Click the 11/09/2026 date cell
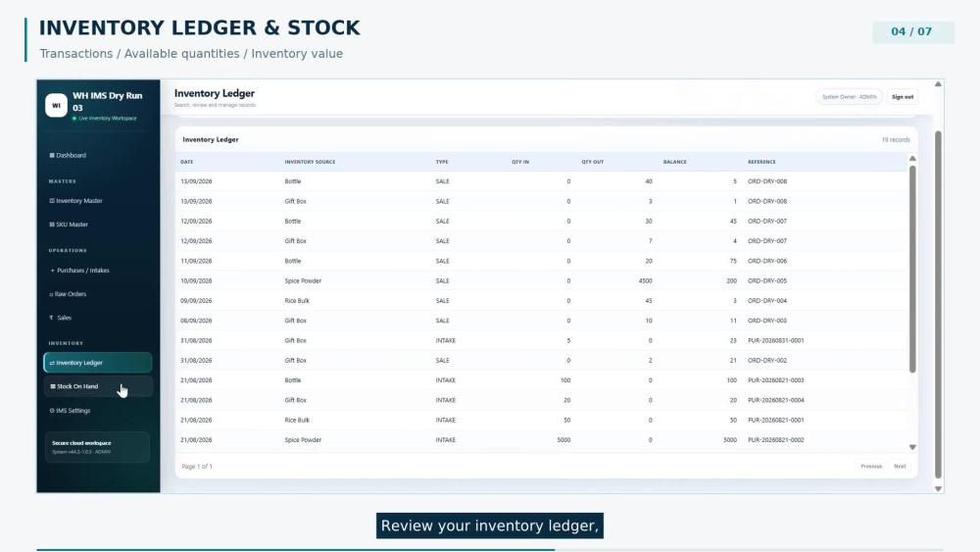Image resolution: width=980 pixels, height=552 pixels. (x=196, y=262)
